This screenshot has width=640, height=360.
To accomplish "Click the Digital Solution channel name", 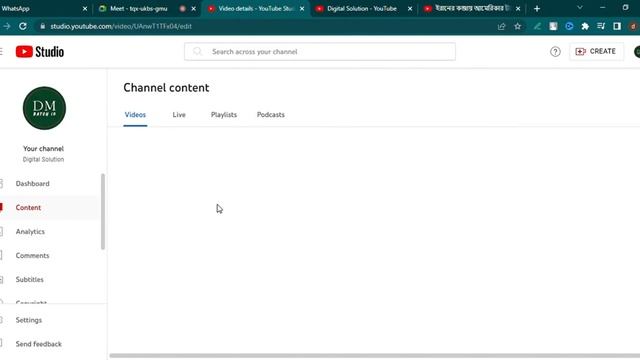I will point(43,160).
